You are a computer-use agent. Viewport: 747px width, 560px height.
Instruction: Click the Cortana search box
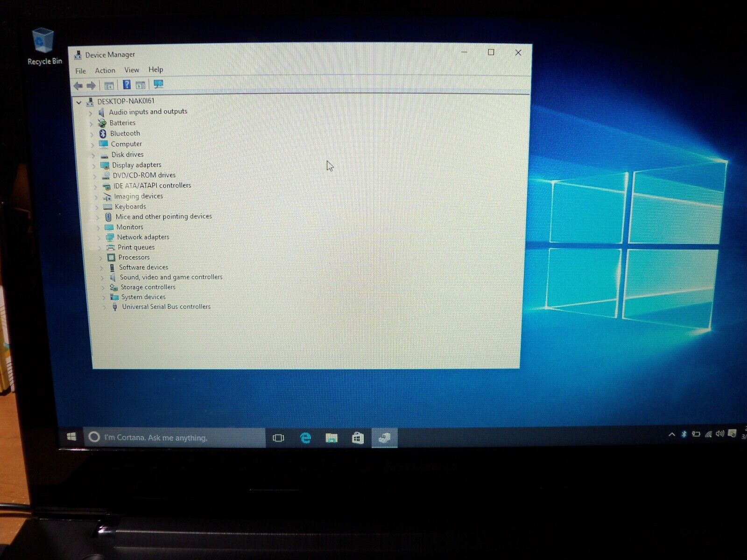[174, 438]
